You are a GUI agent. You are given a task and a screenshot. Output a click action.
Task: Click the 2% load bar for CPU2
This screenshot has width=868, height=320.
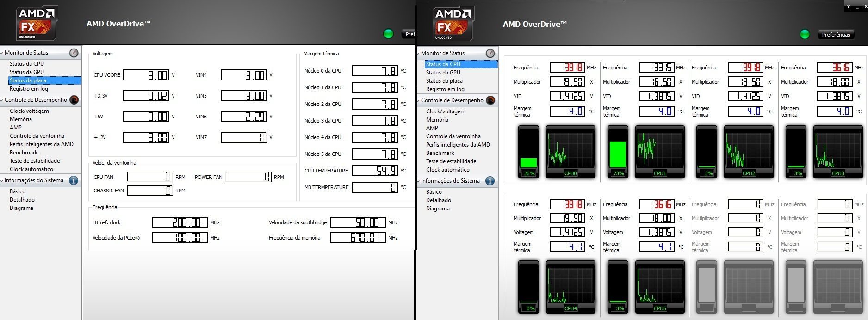coord(707,152)
